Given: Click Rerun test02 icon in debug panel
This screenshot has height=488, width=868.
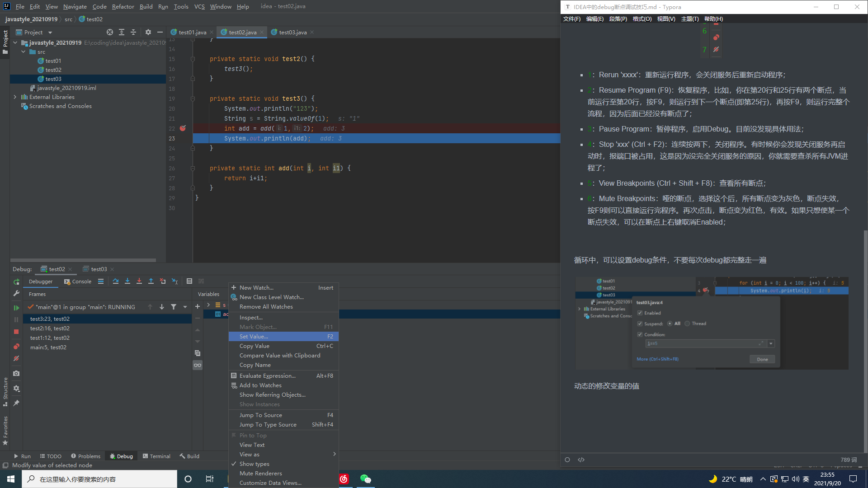Looking at the screenshot, I should point(16,282).
